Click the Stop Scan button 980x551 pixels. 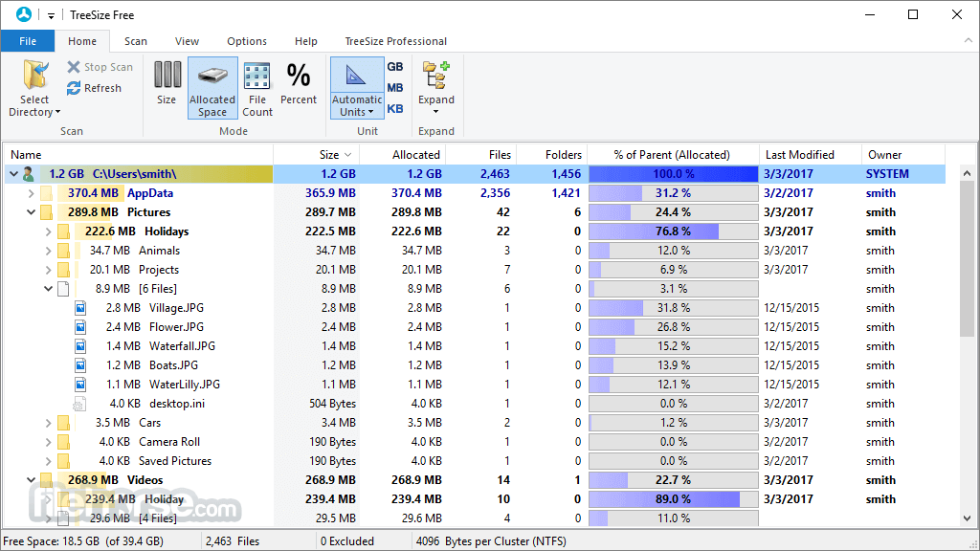100,67
